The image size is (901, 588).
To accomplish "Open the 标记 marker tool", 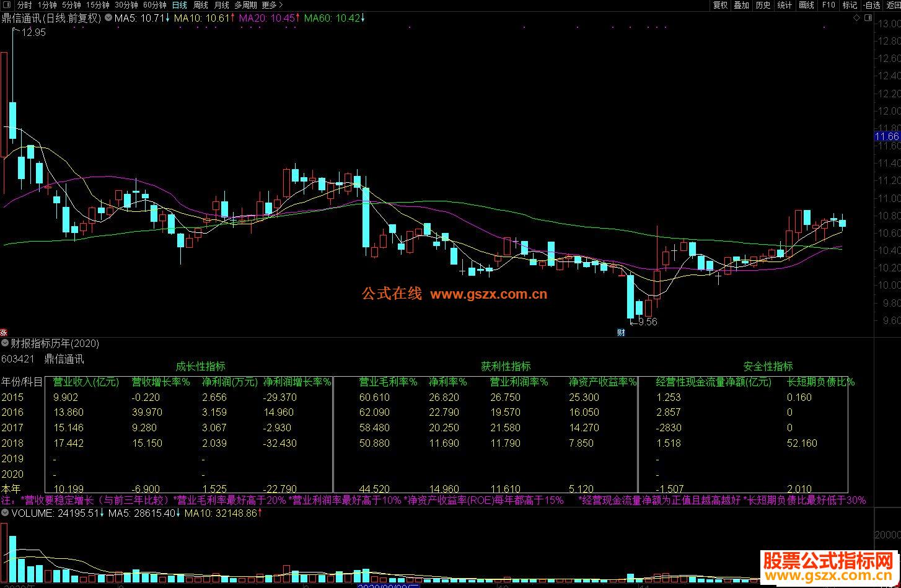I will (850, 5).
